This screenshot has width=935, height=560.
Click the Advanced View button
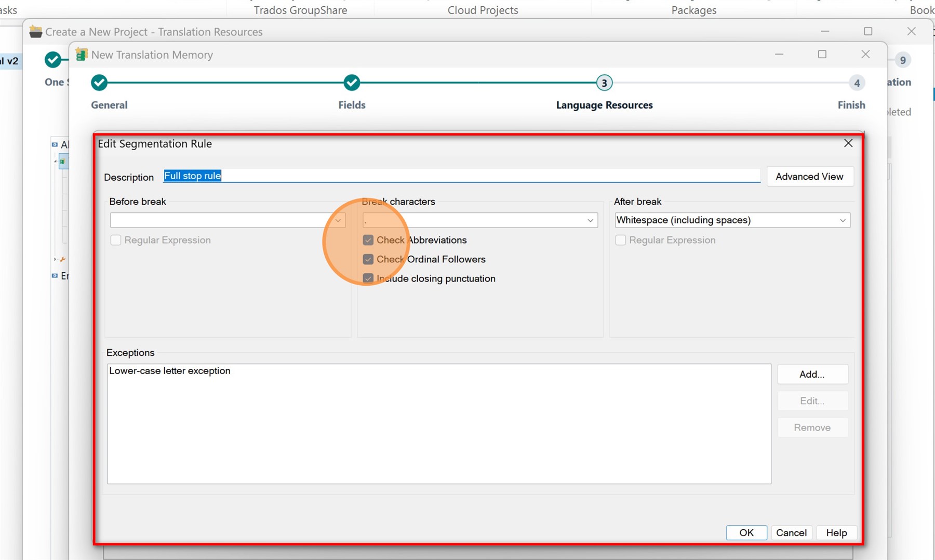[809, 176]
